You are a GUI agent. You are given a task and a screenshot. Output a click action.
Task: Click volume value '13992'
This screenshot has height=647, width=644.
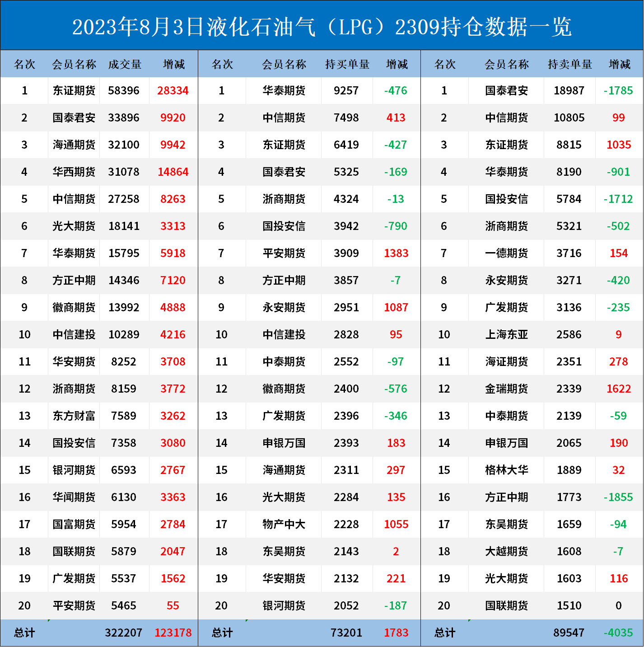click(124, 308)
